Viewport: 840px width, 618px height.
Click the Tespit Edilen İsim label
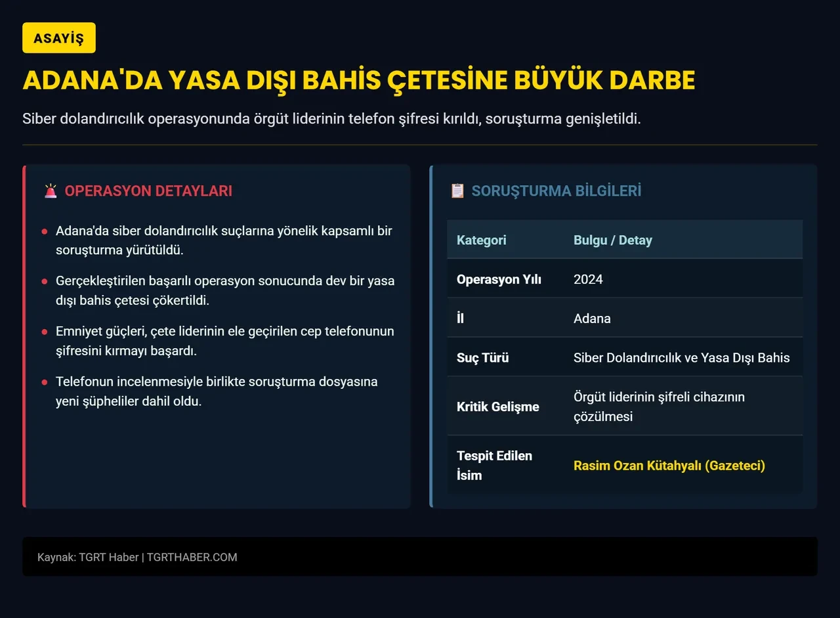494,465
